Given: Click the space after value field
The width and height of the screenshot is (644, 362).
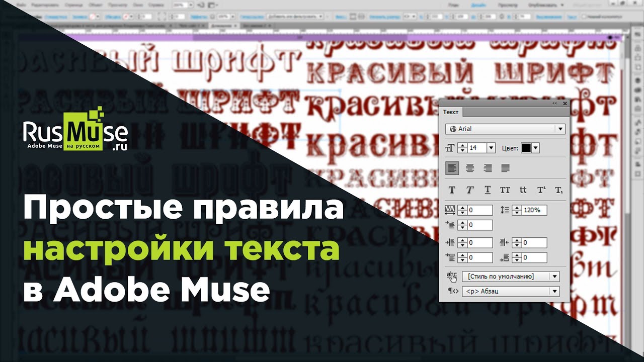Looking at the screenshot, I should click(534, 258).
